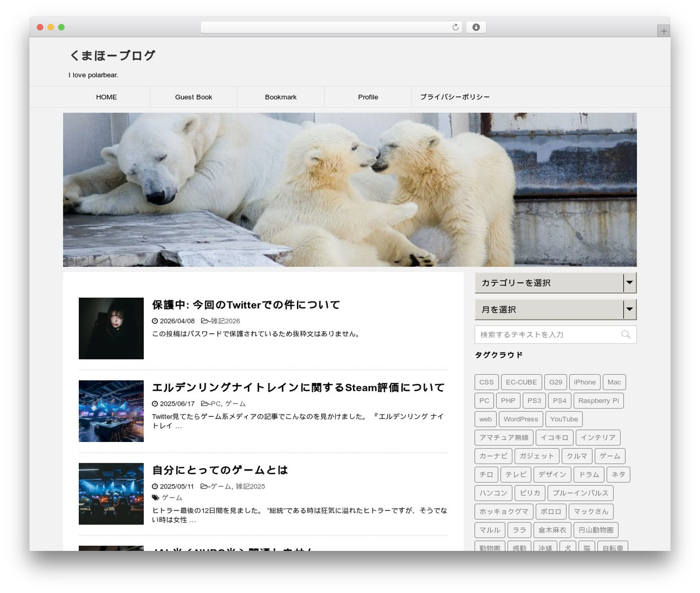
Task: Select the Mac tag
Action: click(x=614, y=382)
